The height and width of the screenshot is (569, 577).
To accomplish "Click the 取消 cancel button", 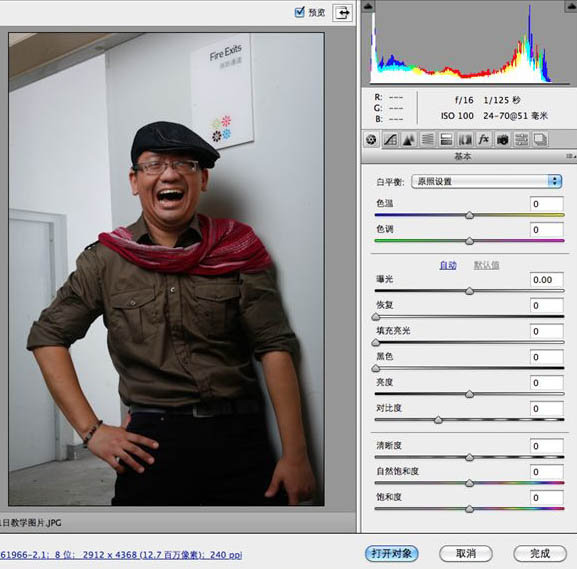I will [x=466, y=553].
